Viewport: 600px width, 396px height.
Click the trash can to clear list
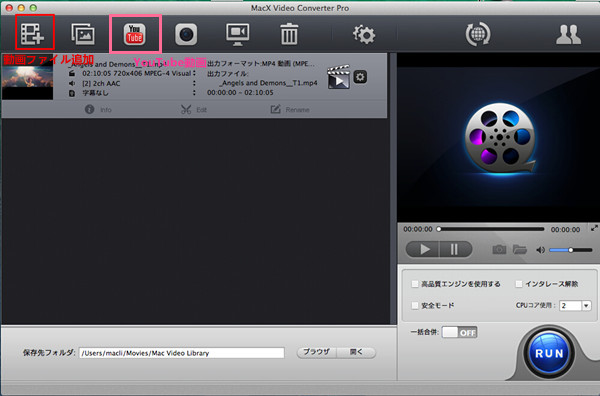(x=289, y=34)
